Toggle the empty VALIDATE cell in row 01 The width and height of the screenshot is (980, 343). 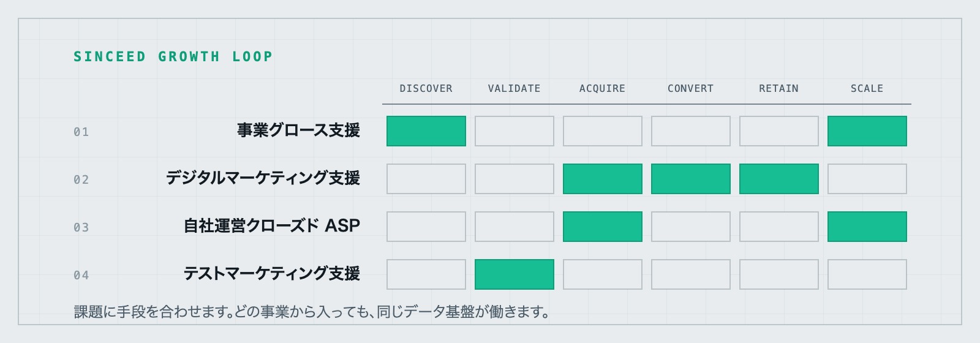pyautogui.click(x=514, y=131)
